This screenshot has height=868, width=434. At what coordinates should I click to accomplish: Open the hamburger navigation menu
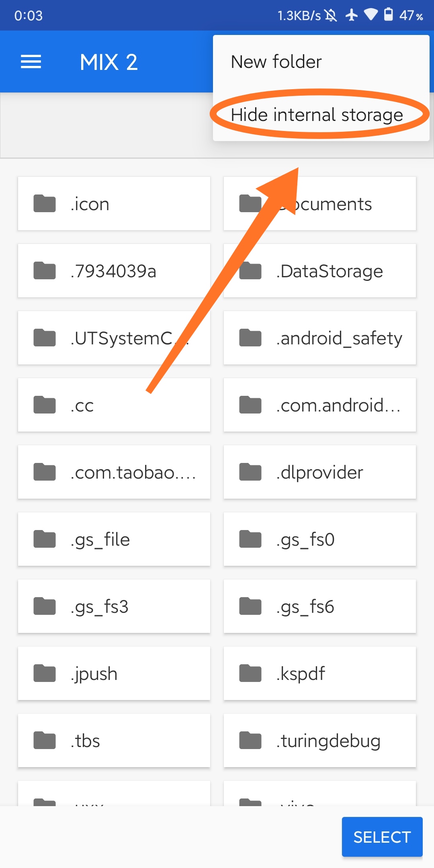point(31,62)
